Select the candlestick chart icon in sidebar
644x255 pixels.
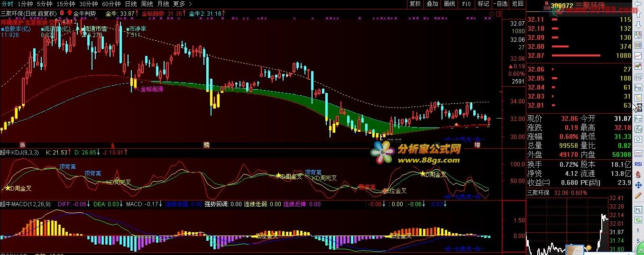pyautogui.click(x=638, y=66)
